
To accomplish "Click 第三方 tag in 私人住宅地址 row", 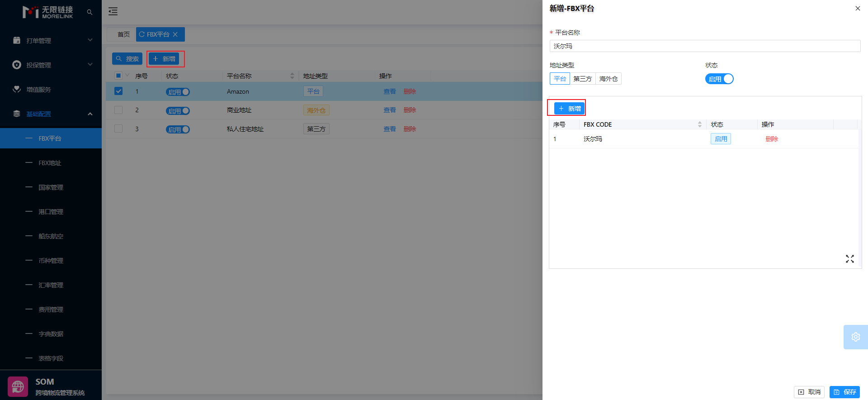I will [316, 129].
